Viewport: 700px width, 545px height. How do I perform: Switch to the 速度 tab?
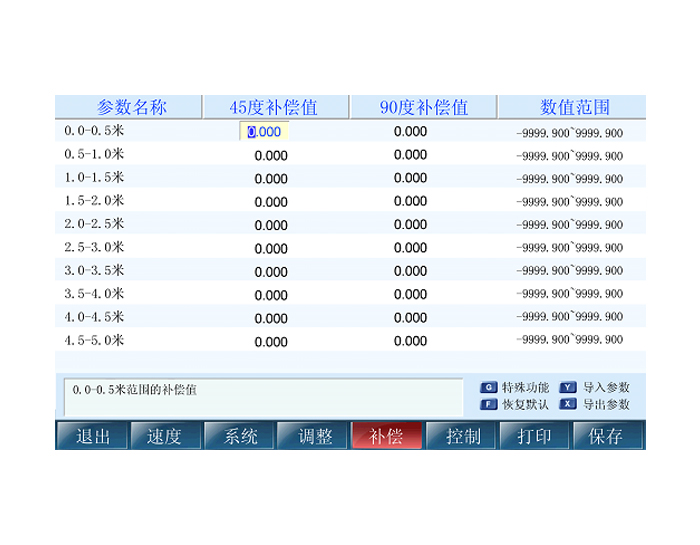pyautogui.click(x=165, y=436)
